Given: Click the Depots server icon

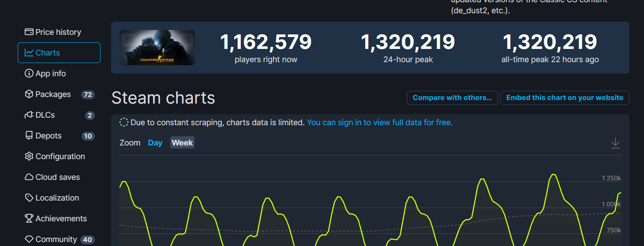Looking at the screenshot, I should tap(29, 136).
